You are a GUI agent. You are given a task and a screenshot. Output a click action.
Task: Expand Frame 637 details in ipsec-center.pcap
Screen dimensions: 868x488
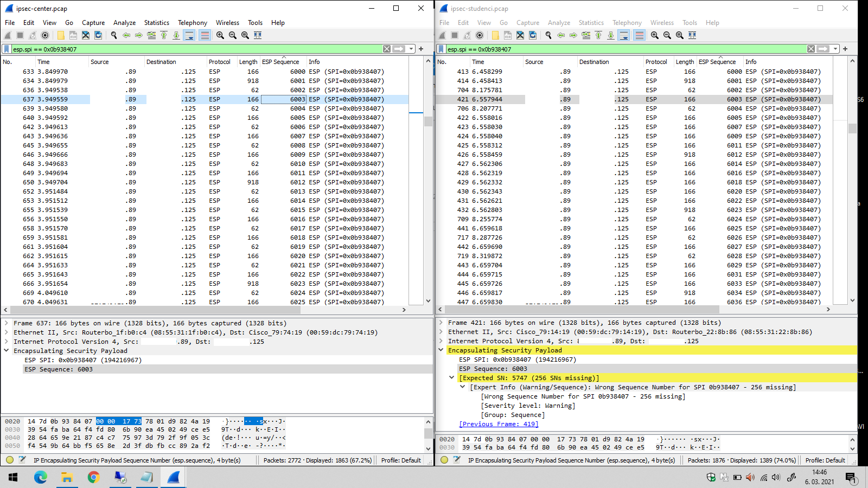coord(7,323)
